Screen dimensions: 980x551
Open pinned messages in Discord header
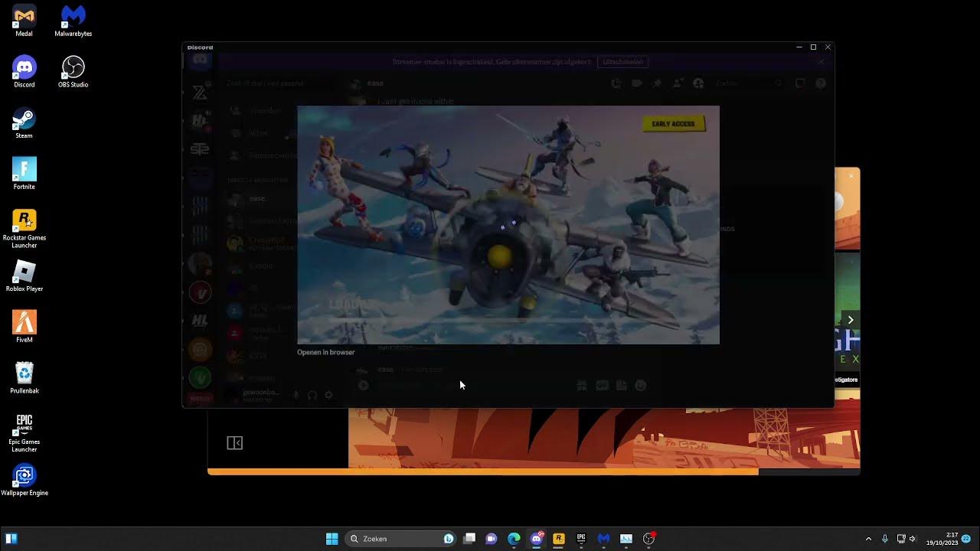pyautogui.click(x=657, y=83)
